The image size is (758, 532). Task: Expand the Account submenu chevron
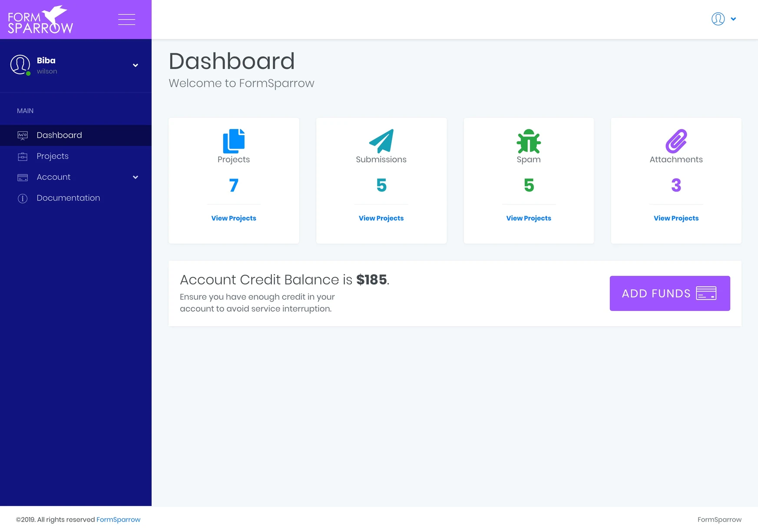[136, 177]
